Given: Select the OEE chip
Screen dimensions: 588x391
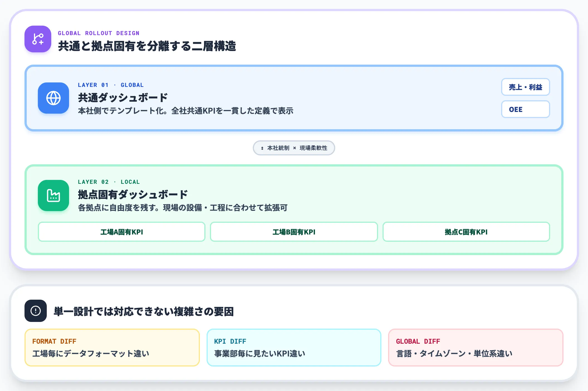Looking at the screenshot, I should click(525, 109).
